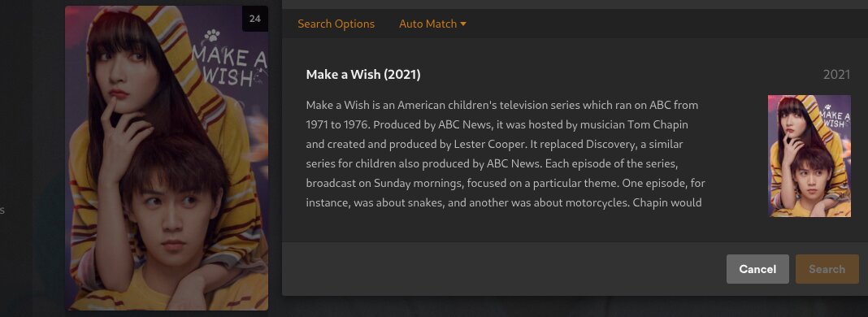This screenshot has width=868, height=317.
Task: Open the Search Options link
Action: tap(336, 24)
